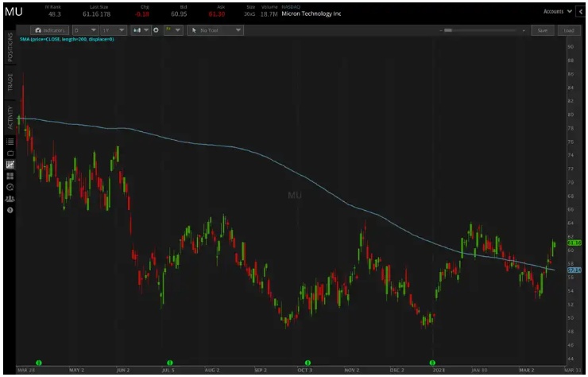Open the grid layout icon in sidebar

[x=10, y=176]
